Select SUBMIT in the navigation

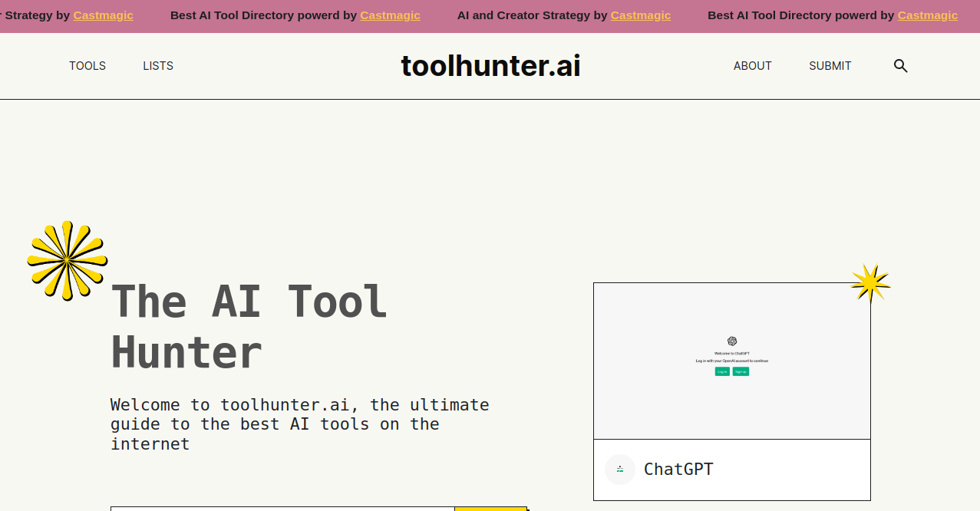click(x=830, y=66)
